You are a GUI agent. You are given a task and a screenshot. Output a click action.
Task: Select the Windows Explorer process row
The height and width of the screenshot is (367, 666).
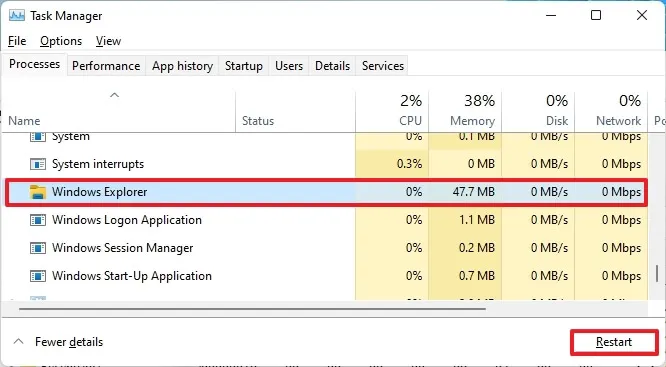pos(326,192)
